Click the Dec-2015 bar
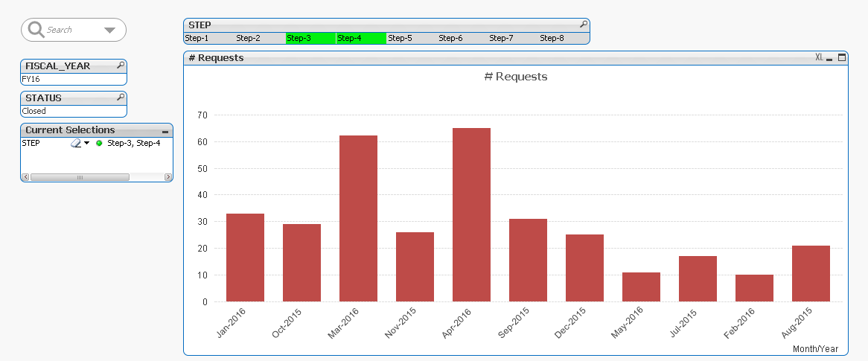The width and height of the screenshot is (868, 361). (584, 268)
